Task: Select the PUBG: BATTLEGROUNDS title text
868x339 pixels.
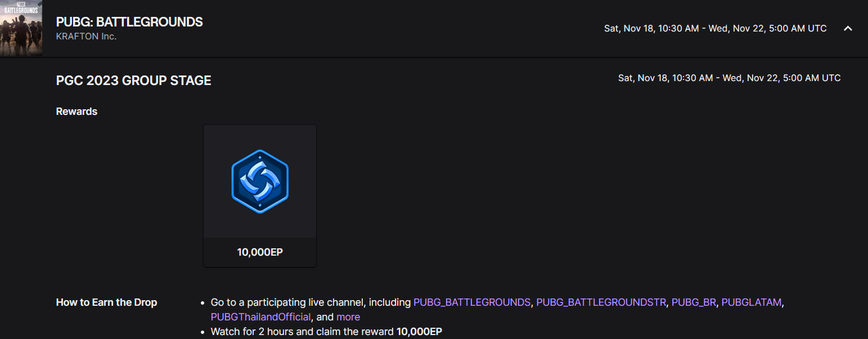Action: (129, 22)
